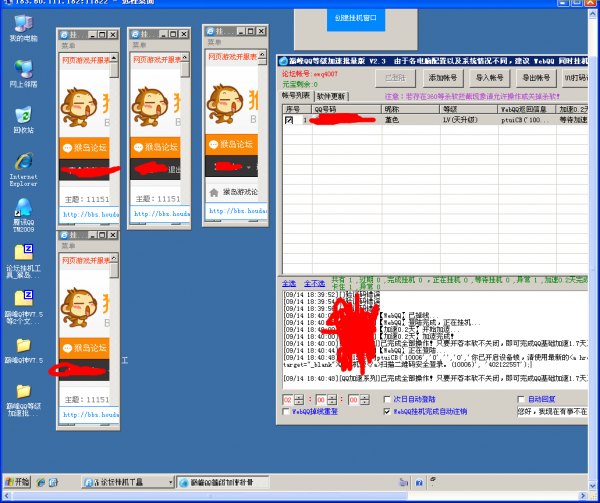
Task: Click home icon in third 挂机 browser window
Action: 214,192
